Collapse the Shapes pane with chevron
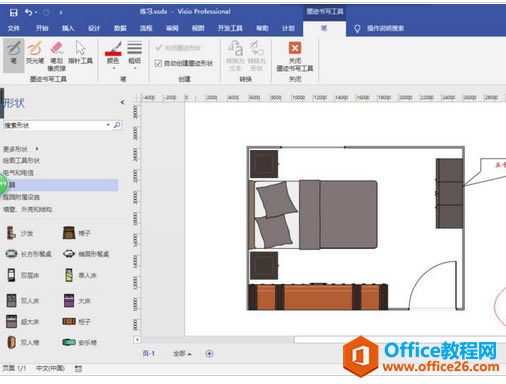 (122, 102)
